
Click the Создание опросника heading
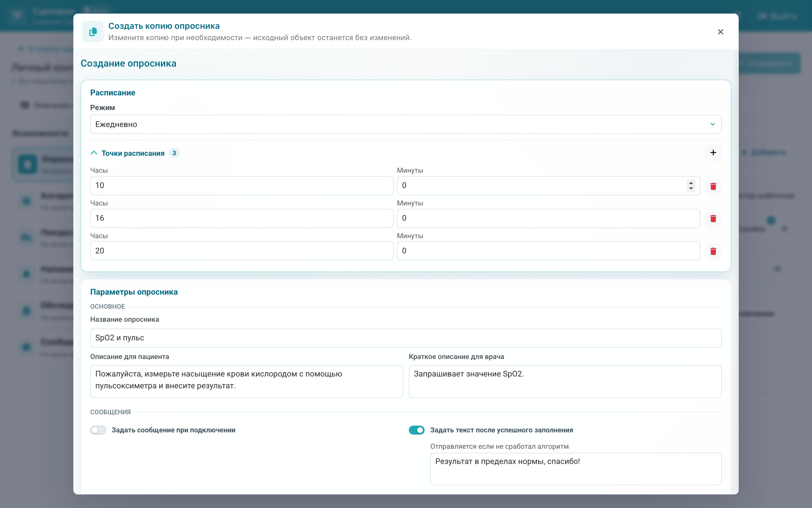129,63
